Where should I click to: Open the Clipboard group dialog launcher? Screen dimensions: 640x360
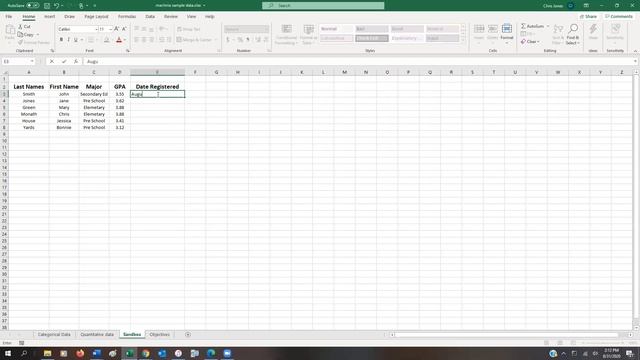click(52, 51)
